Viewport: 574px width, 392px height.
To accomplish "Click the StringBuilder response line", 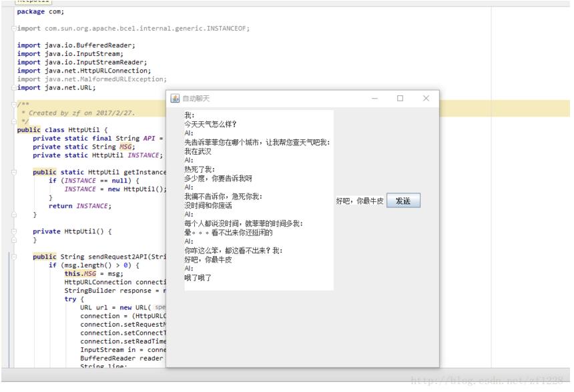I will tap(115, 291).
